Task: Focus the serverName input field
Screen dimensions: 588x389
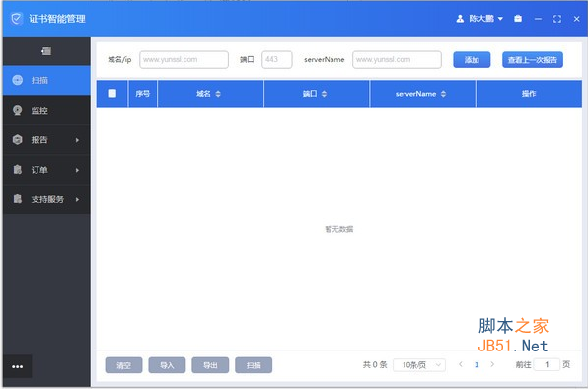Action: coord(397,59)
